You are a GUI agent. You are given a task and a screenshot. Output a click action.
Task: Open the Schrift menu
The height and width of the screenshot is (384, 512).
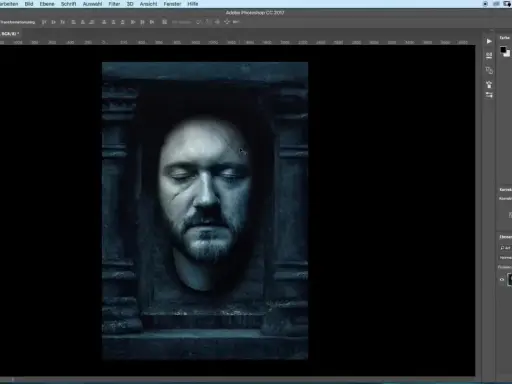point(68,4)
